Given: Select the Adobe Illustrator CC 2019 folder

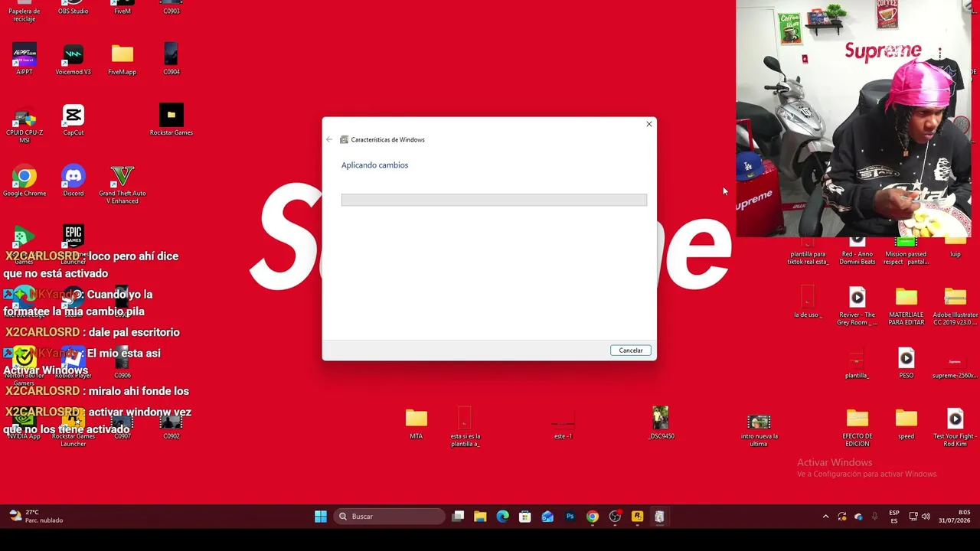Looking at the screenshot, I should tap(955, 307).
